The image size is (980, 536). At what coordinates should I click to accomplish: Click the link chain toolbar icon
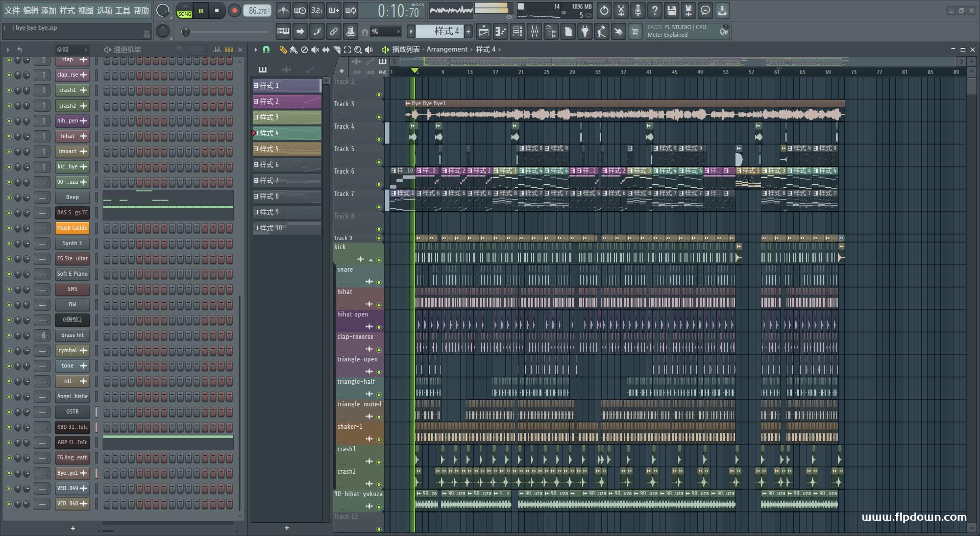(x=334, y=32)
